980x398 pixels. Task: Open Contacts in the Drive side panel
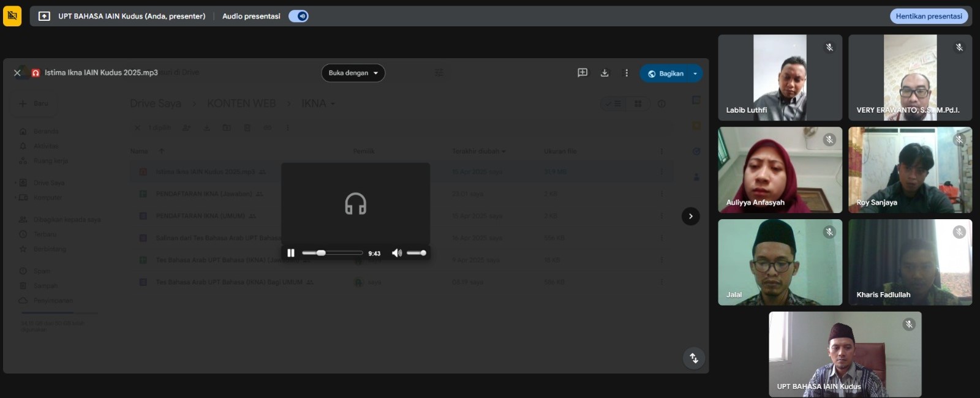point(696,177)
